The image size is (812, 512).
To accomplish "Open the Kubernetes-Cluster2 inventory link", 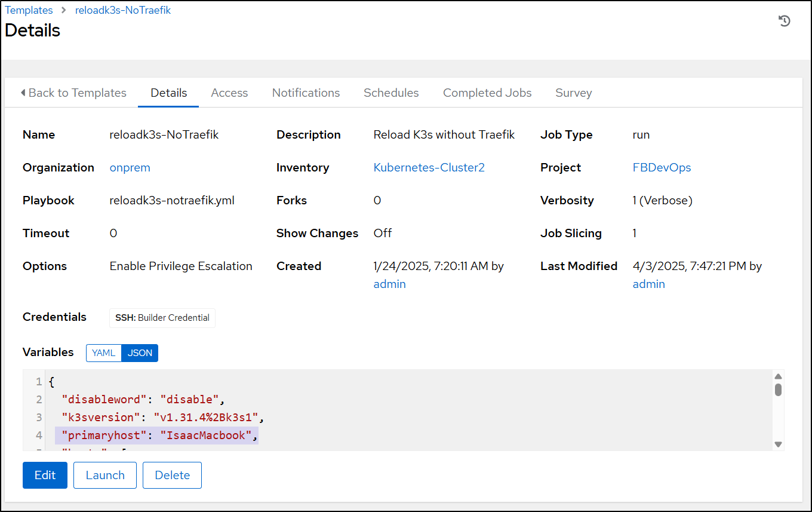I will click(x=429, y=167).
